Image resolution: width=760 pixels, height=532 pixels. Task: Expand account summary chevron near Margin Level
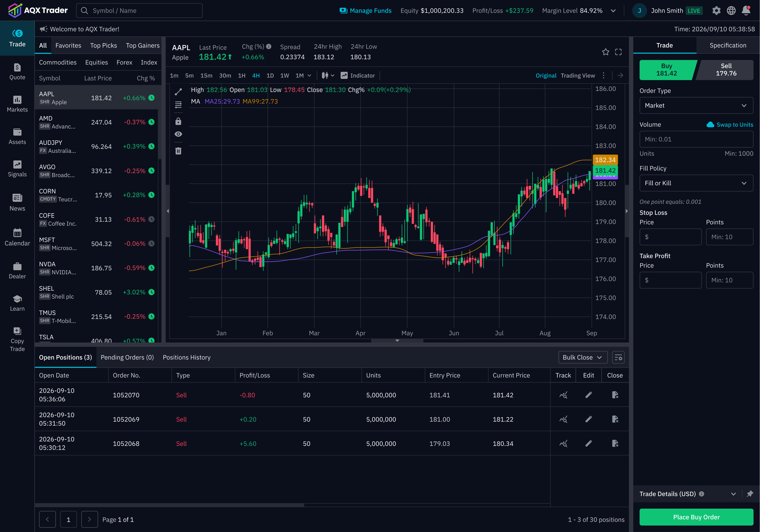coord(613,11)
